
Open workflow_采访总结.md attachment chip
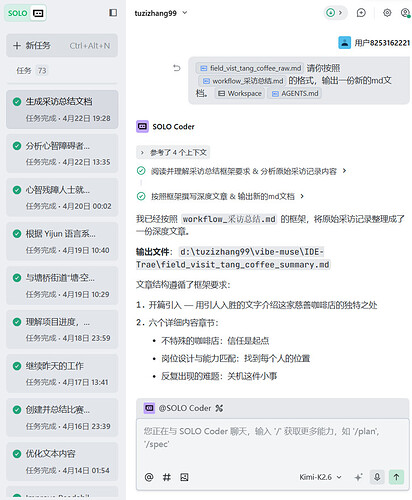243,81
